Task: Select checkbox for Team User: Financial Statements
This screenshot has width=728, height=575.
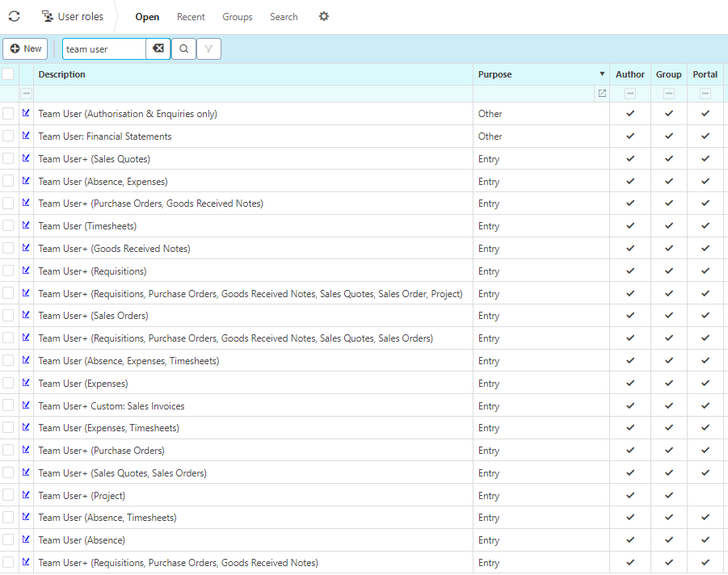Action: (x=8, y=136)
